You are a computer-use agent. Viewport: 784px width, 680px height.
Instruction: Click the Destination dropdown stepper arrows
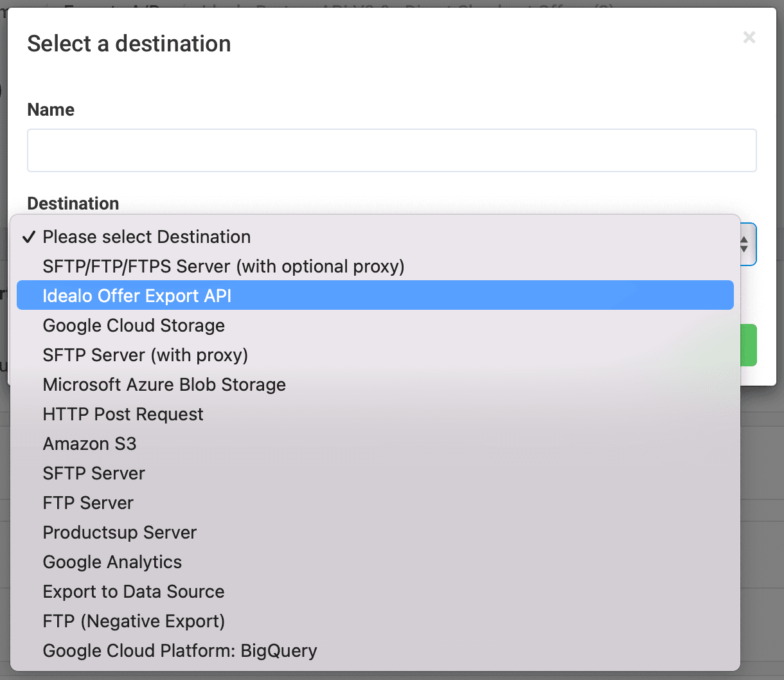point(744,244)
